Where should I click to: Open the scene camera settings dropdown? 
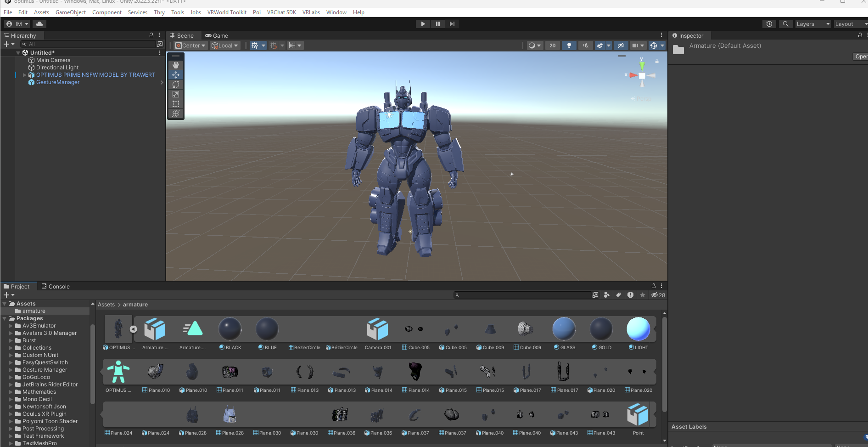(638, 45)
